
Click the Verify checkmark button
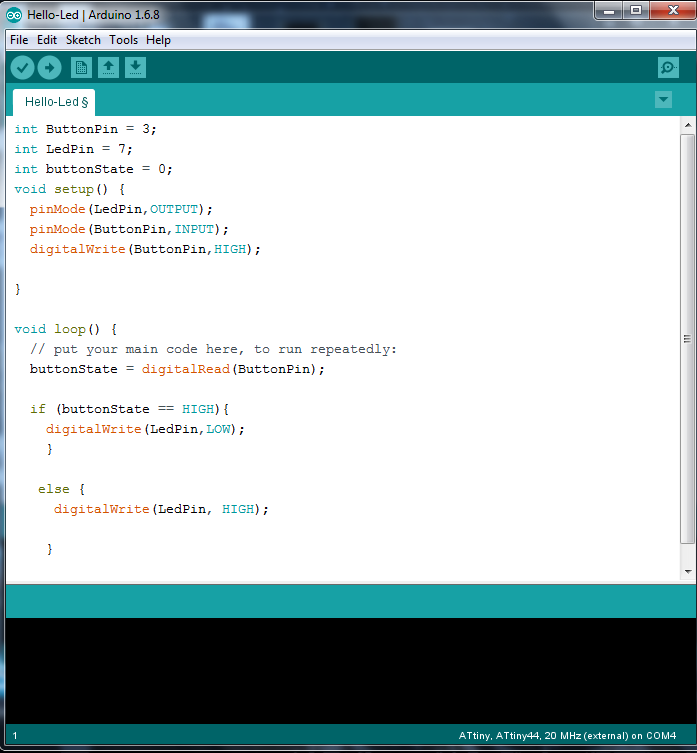(x=22, y=68)
